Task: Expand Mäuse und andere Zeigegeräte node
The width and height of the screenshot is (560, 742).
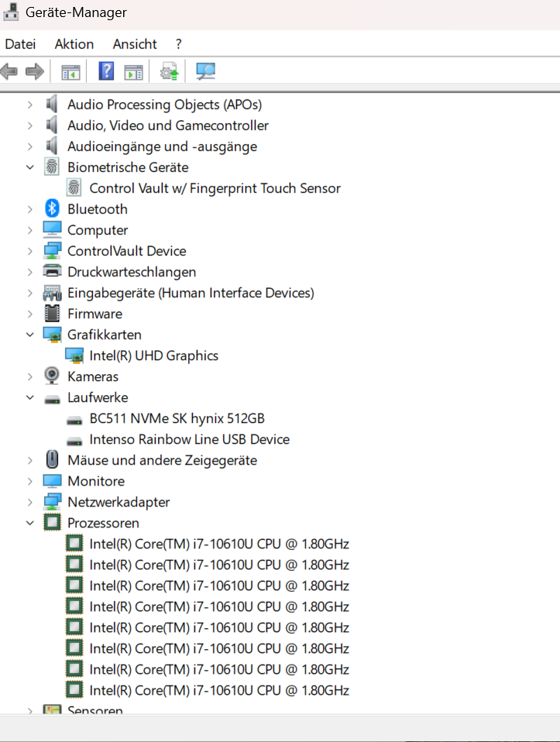Action: 30,460
